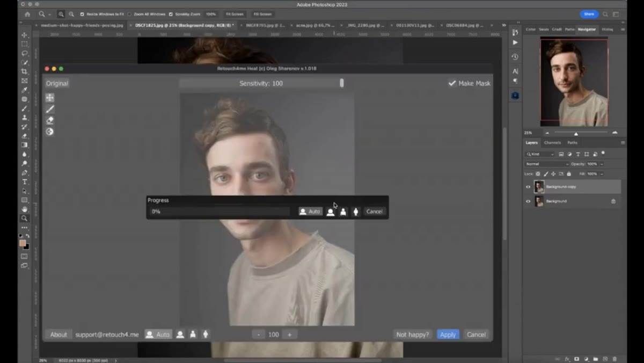Click Apply in Retouch4me Heal dialog

tap(448, 335)
